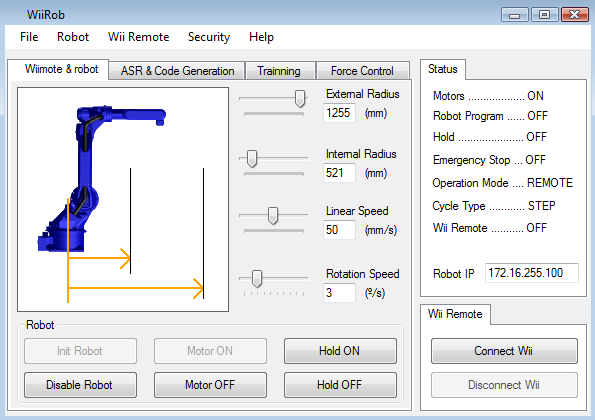595x420 pixels.
Task: Click the External Radius value field
Action: pos(339,113)
